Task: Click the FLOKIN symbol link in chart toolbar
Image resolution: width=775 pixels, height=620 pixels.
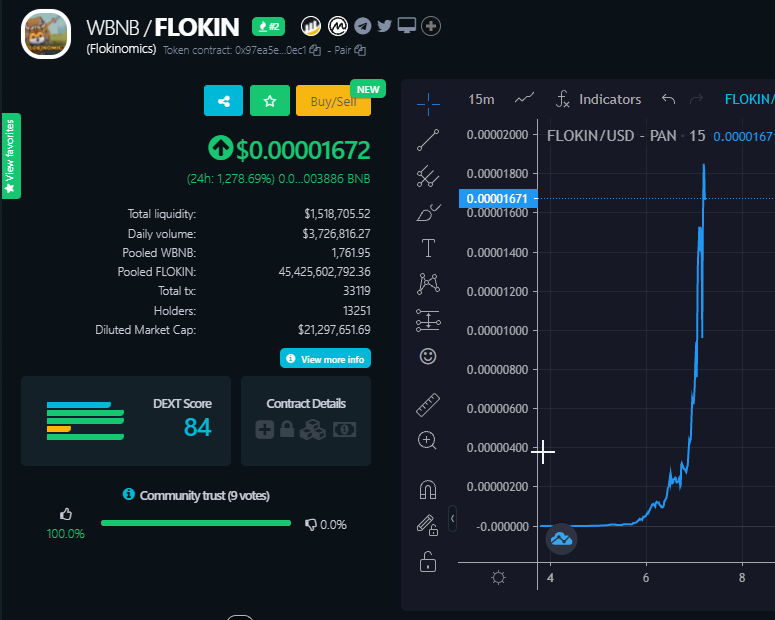Action: (749, 99)
